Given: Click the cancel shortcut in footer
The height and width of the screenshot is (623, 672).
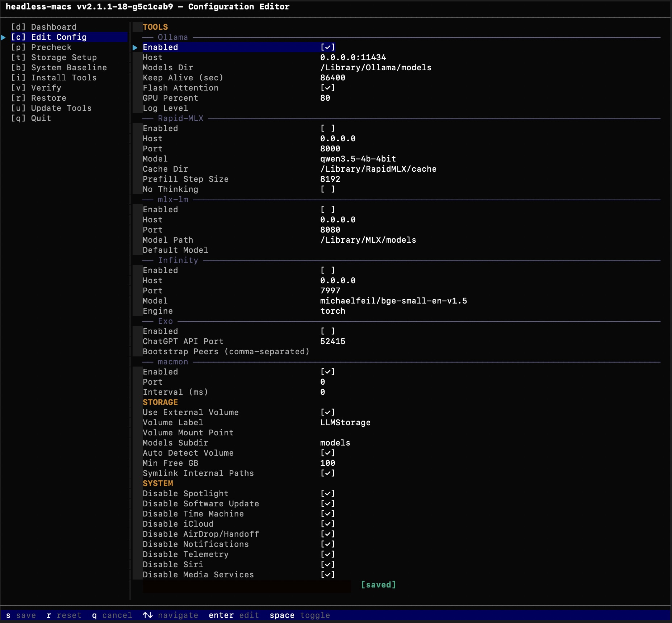Looking at the screenshot, I should pos(112,615).
